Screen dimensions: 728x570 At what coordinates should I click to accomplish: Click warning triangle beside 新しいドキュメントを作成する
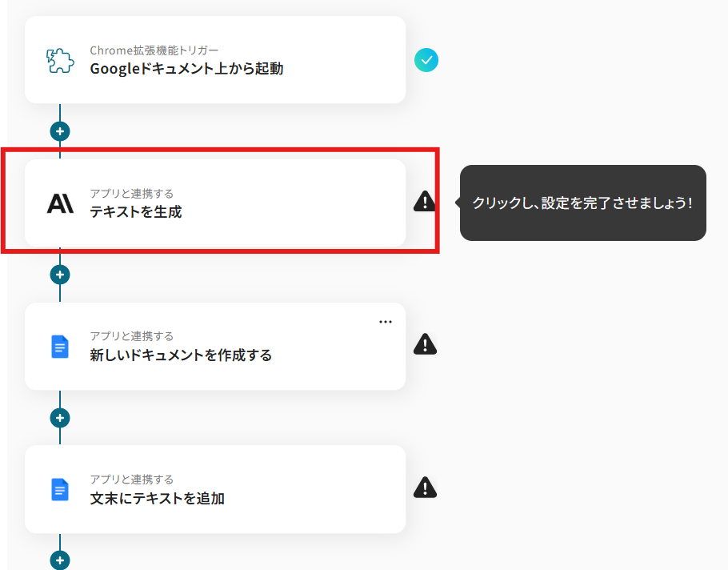tap(425, 344)
